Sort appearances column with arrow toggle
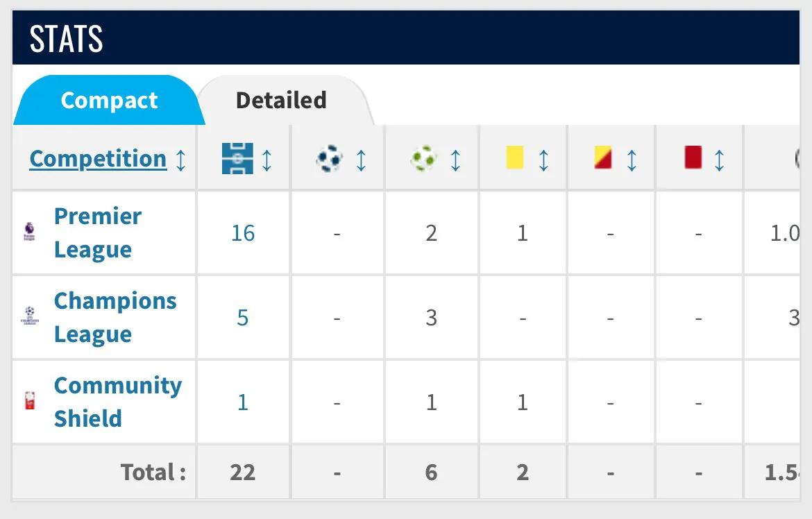This screenshot has width=812, height=519. coord(267,160)
